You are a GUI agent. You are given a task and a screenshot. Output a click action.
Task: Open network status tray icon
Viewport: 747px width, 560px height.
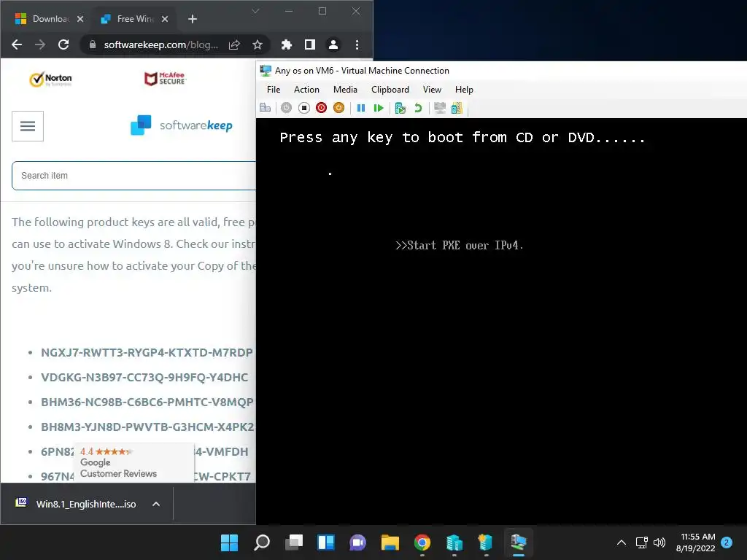[x=642, y=542]
